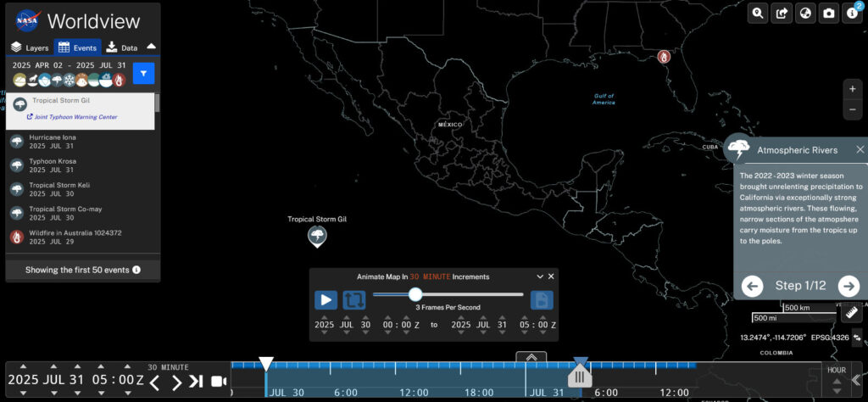868x402 pixels.
Task: Go to next tour step arrow
Action: [x=849, y=286]
